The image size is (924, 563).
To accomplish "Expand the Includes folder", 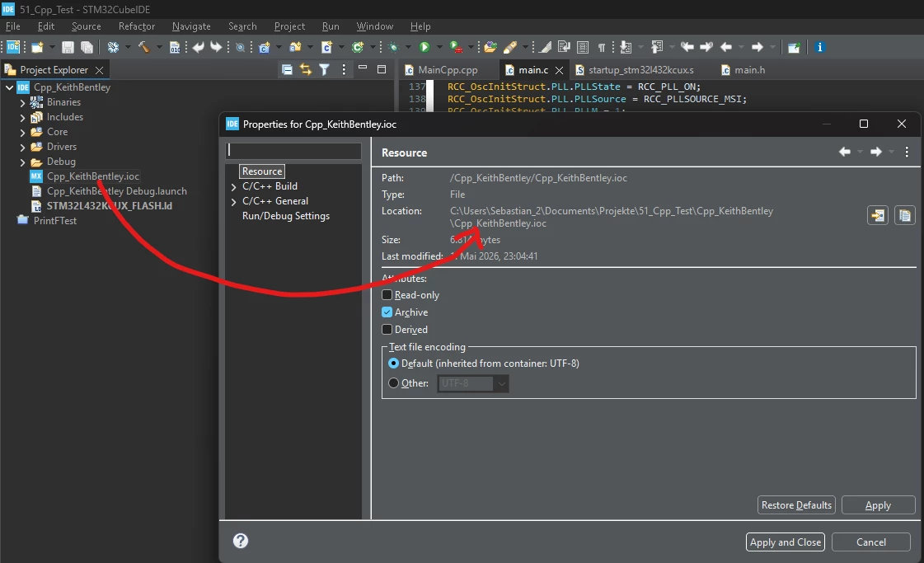I will click(23, 117).
